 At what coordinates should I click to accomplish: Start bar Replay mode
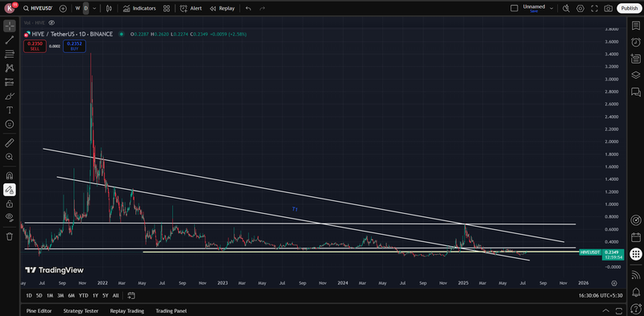pyautogui.click(x=222, y=8)
